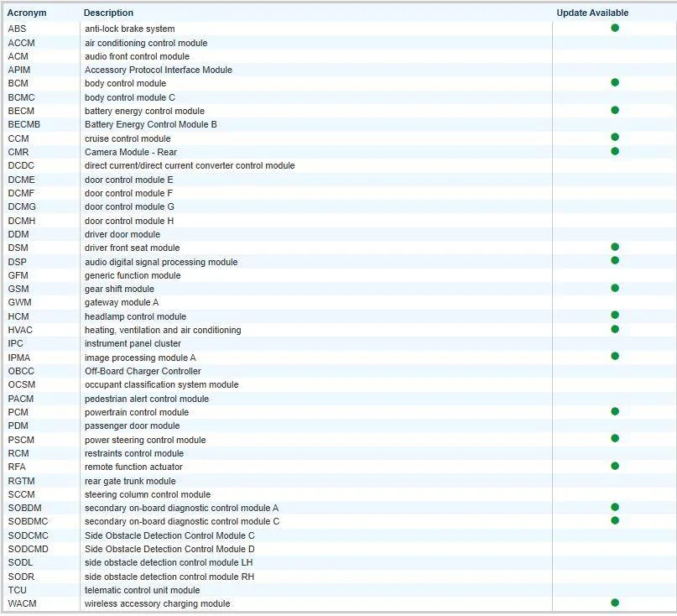Click the RFA green update indicator

point(615,466)
